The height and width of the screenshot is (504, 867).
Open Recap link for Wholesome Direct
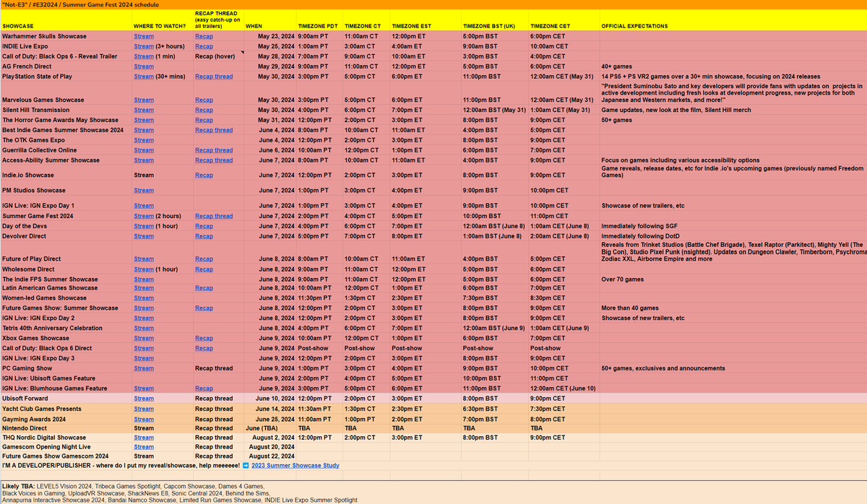pos(204,269)
